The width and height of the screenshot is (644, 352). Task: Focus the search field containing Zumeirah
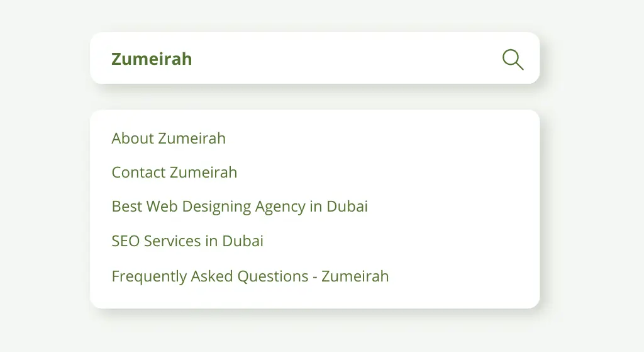283,59
